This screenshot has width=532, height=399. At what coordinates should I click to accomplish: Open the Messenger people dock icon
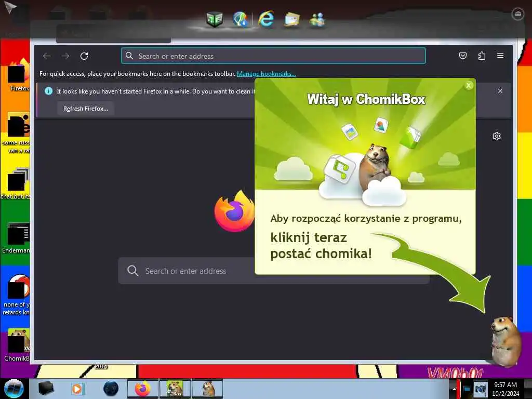(x=317, y=20)
